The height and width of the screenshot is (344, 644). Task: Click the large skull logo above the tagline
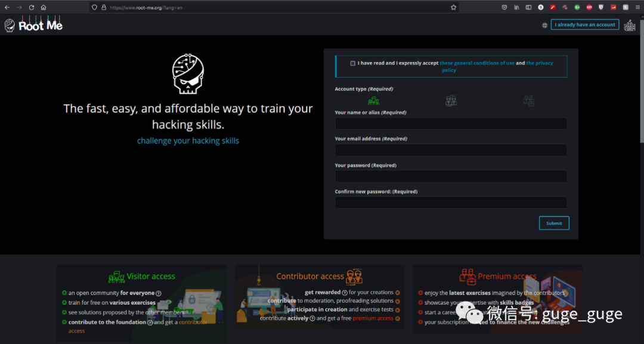[x=188, y=75]
